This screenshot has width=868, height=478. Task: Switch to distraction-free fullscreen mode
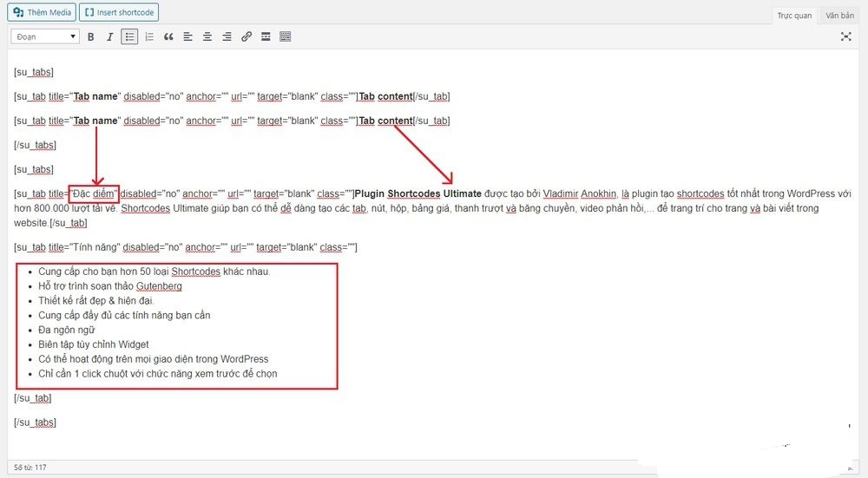coord(845,36)
